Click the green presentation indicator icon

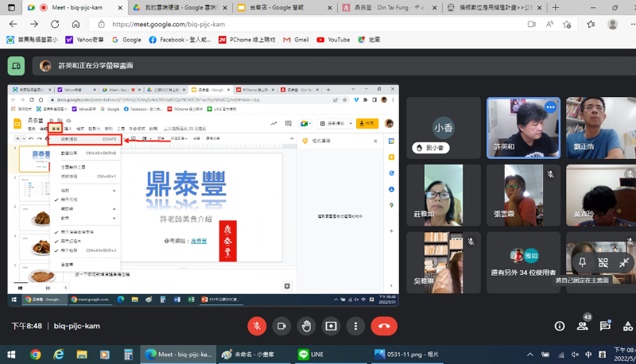(16, 66)
